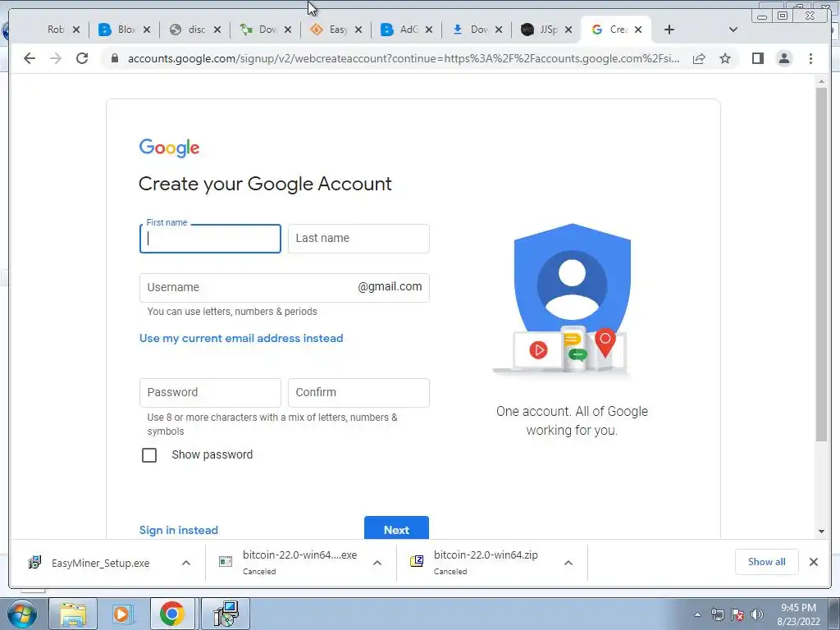Focus the First name field
Screen dimensions: 840x630
coord(210,239)
